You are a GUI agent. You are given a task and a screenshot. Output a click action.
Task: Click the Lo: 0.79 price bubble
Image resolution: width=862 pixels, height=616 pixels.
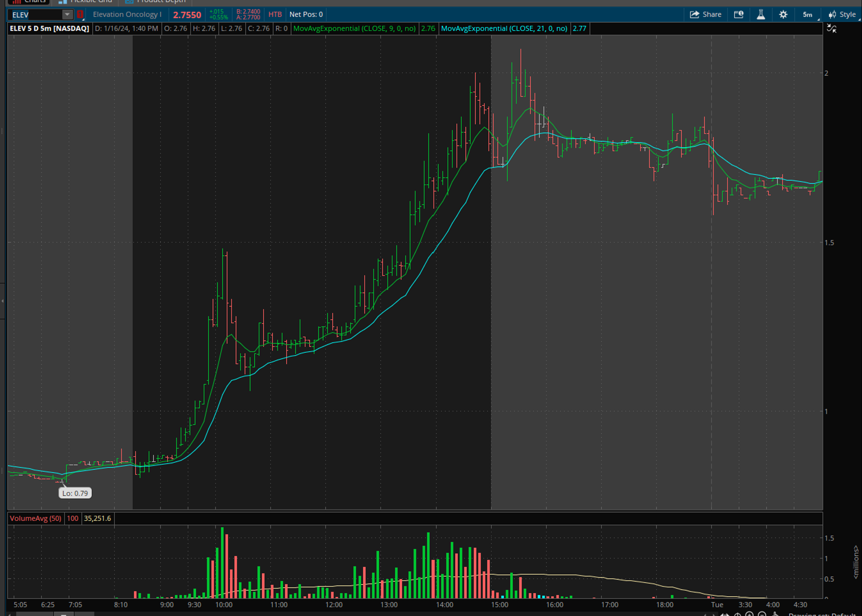pyautogui.click(x=75, y=492)
